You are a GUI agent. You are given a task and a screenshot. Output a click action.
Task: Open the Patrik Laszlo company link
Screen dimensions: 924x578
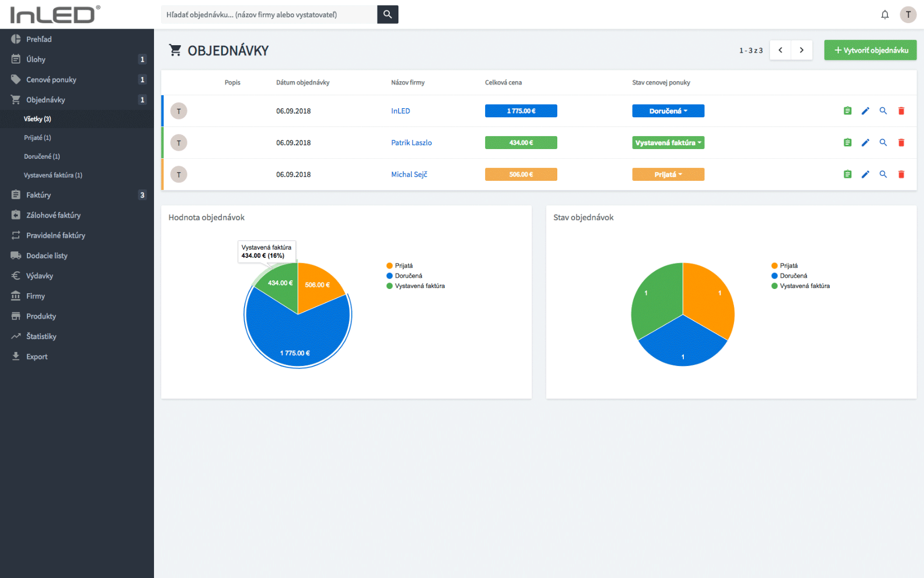tap(411, 143)
